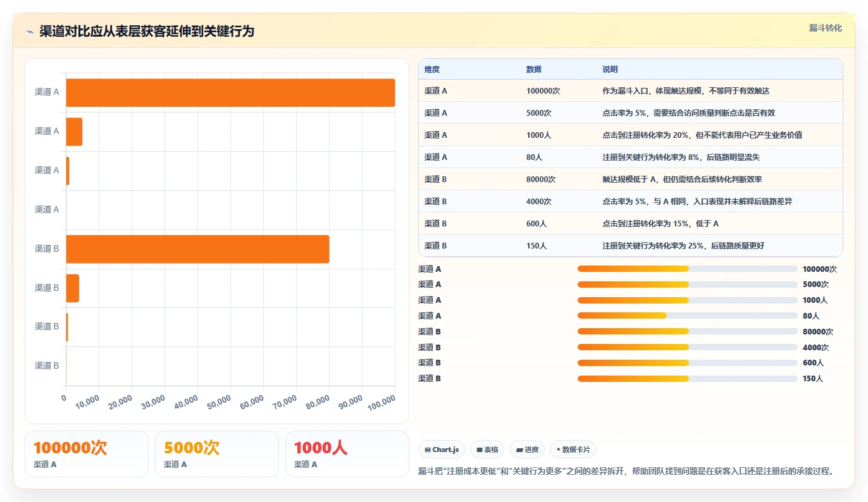Select the 说明 column header
The width and height of the screenshot is (868, 502).
[611, 69]
